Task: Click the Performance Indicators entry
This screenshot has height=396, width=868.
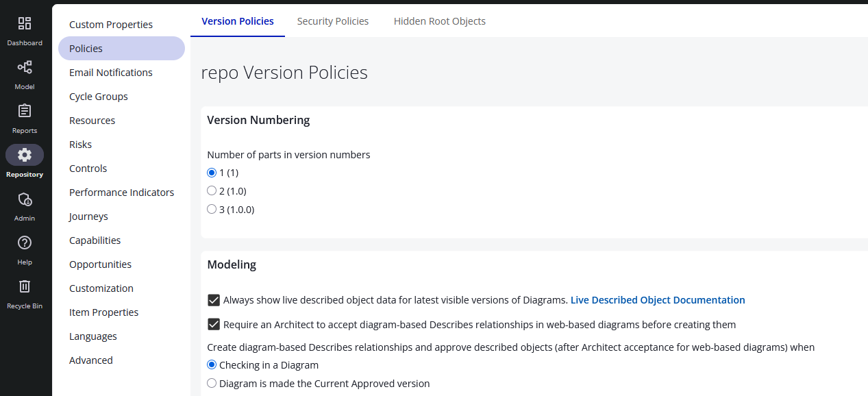Action: click(121, 192)
